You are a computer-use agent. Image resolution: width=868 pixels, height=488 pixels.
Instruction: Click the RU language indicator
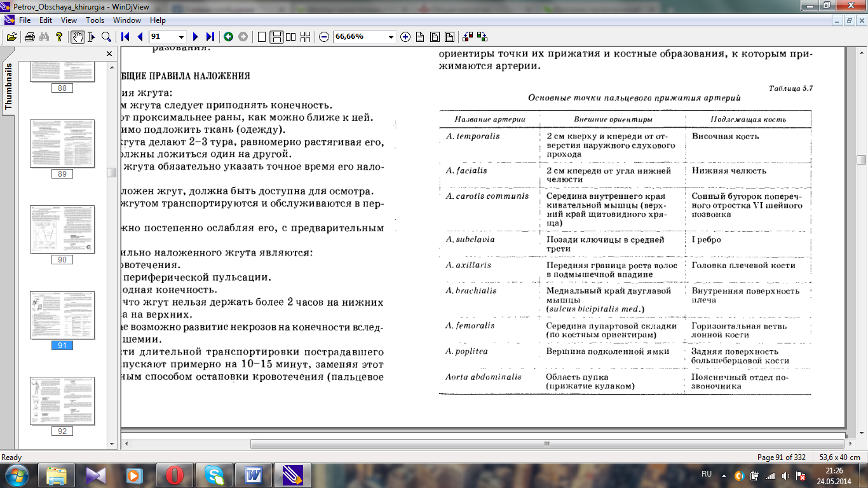tap(707, 474)
